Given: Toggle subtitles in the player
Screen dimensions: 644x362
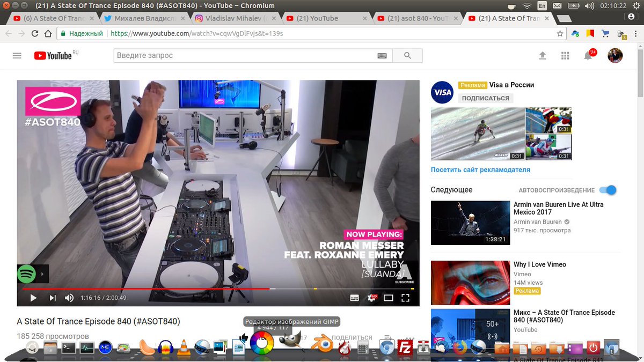Looking at the screenshot, I should 354,298.
